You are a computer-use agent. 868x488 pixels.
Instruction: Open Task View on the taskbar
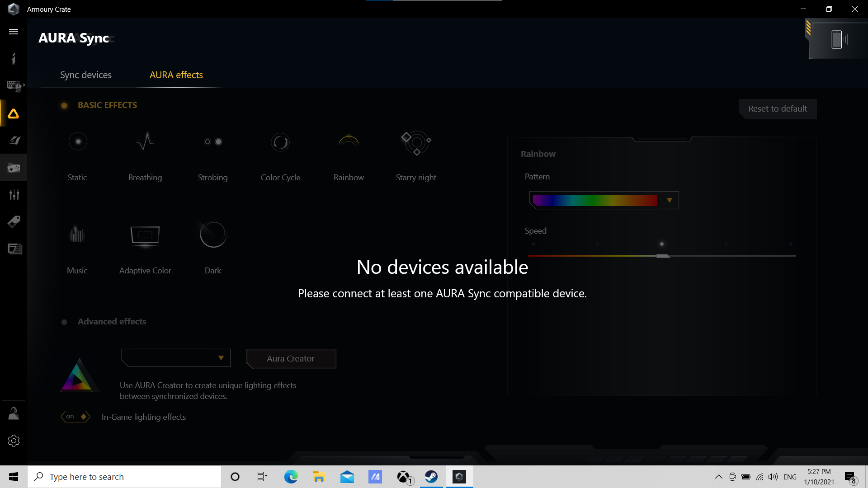(262, 477)
